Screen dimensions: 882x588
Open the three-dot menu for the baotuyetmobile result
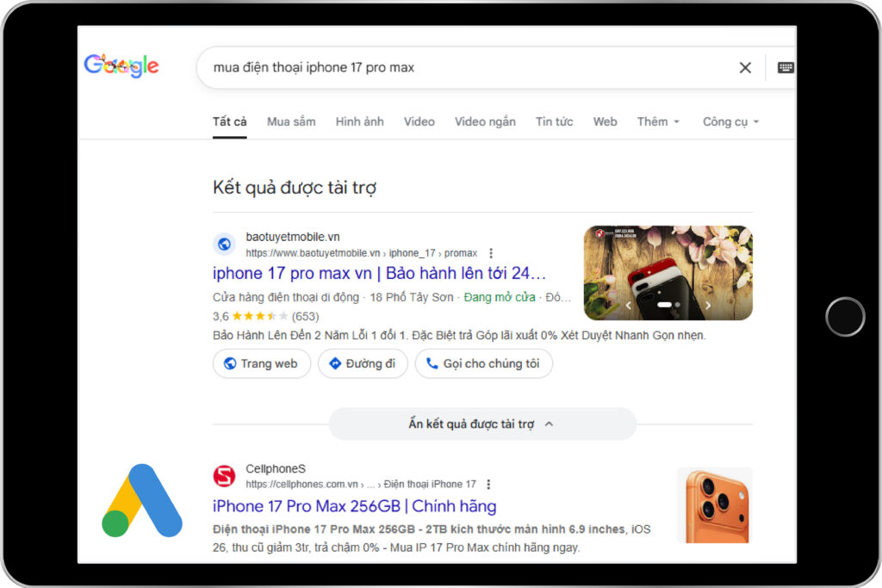pyautogui.click(x=491, y=253)
